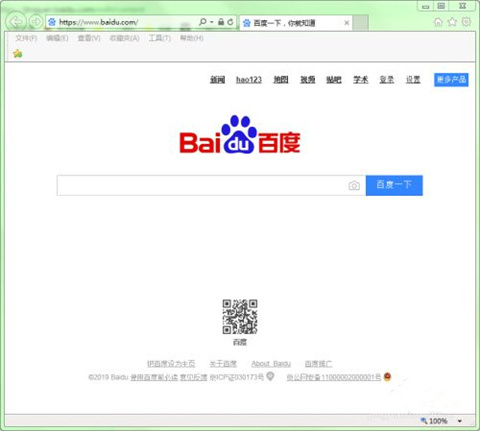Image resolution: width=480 pixels, height=431 pixels.
Task: Open the 编辑(E) menu
Action: pos(57,38)
